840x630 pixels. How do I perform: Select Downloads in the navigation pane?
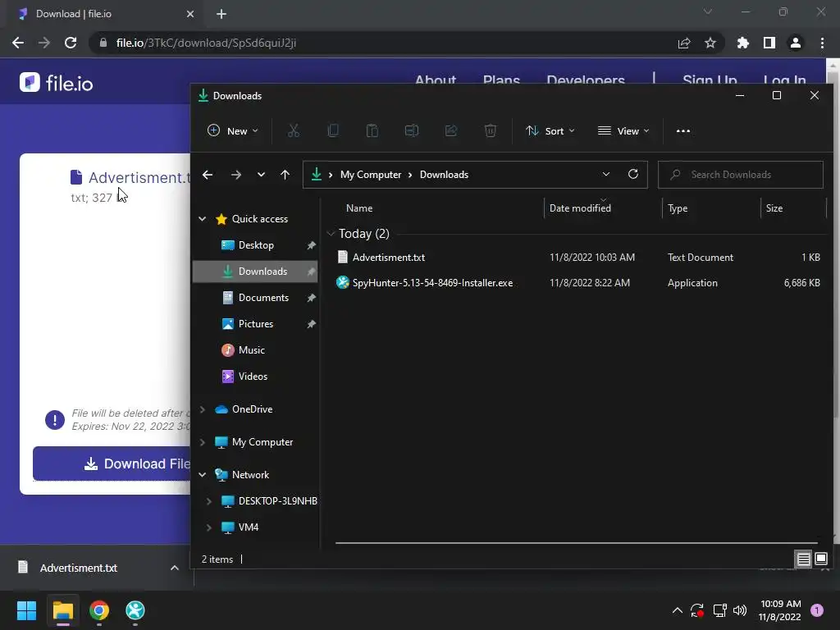click(x=256, y=271)
